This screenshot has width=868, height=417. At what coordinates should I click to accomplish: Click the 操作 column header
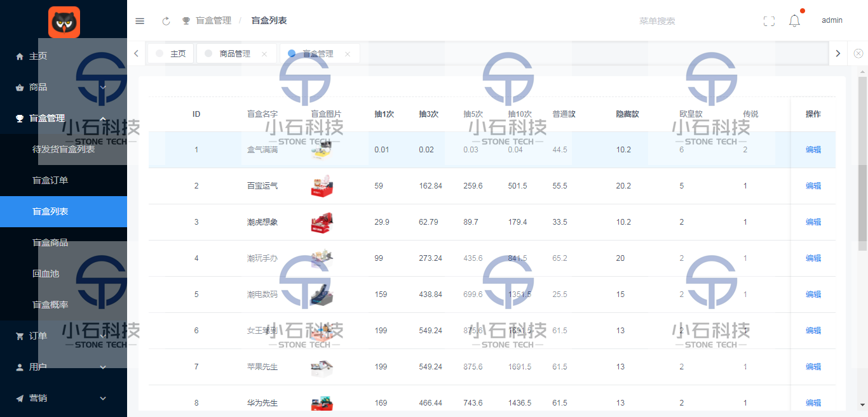pyautogui.click(x=813, y=114)
